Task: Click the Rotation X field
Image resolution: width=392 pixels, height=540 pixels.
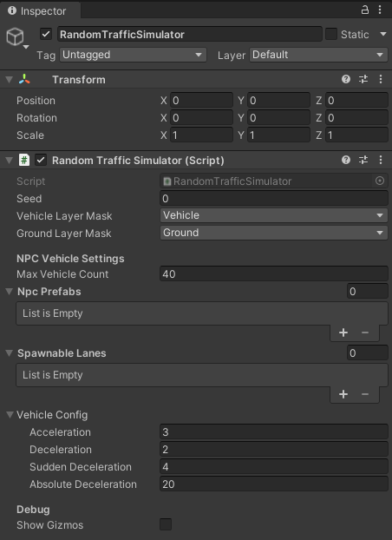Action: pyautogui.click(x=201, y=118)
